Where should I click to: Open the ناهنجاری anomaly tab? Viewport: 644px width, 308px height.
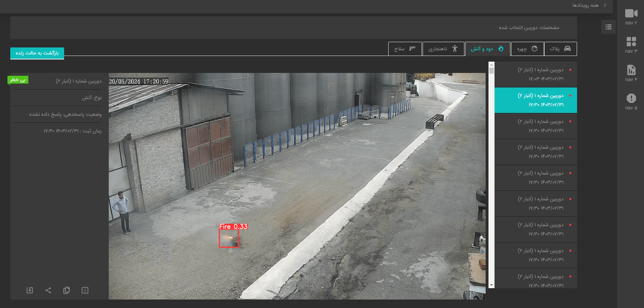[x=443, y=49]
